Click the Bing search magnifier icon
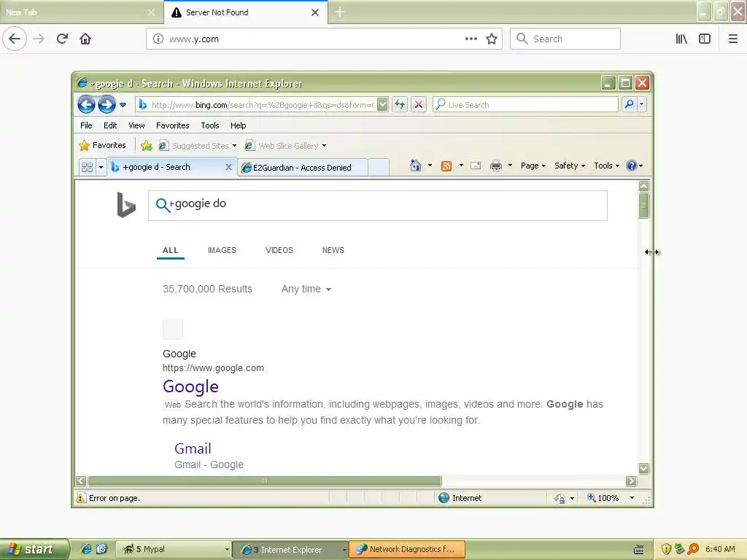This screenshot has width=747, height=560. point(163,205)
